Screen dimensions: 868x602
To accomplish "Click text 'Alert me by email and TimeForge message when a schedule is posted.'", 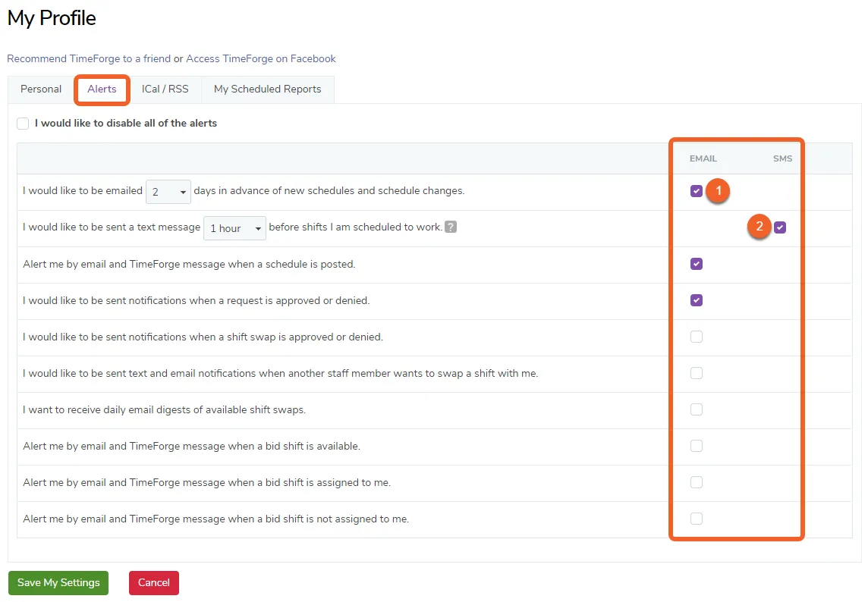I will [189, 264].
